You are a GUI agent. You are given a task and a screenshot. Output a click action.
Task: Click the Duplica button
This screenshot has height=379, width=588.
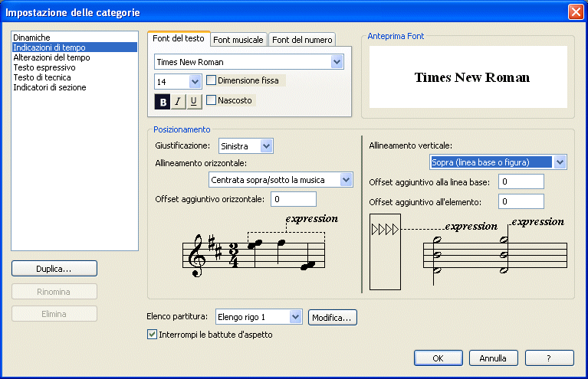pyautogui.click(x=54, y=269)
